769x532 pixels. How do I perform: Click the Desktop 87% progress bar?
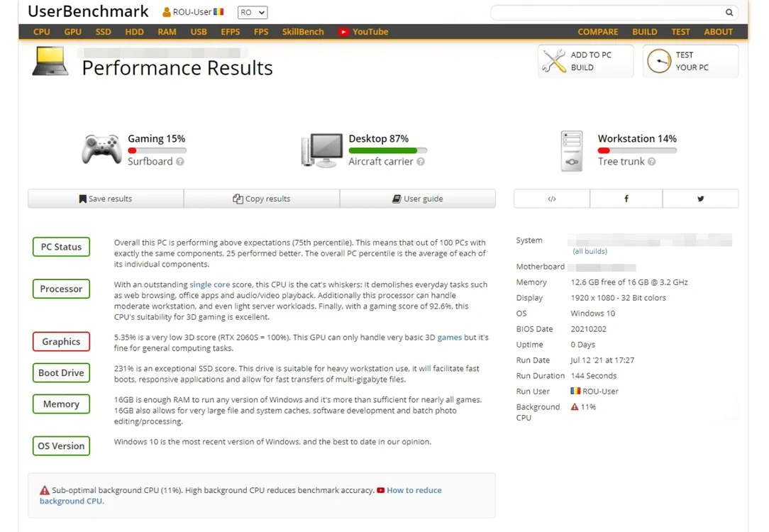[388, 150]
